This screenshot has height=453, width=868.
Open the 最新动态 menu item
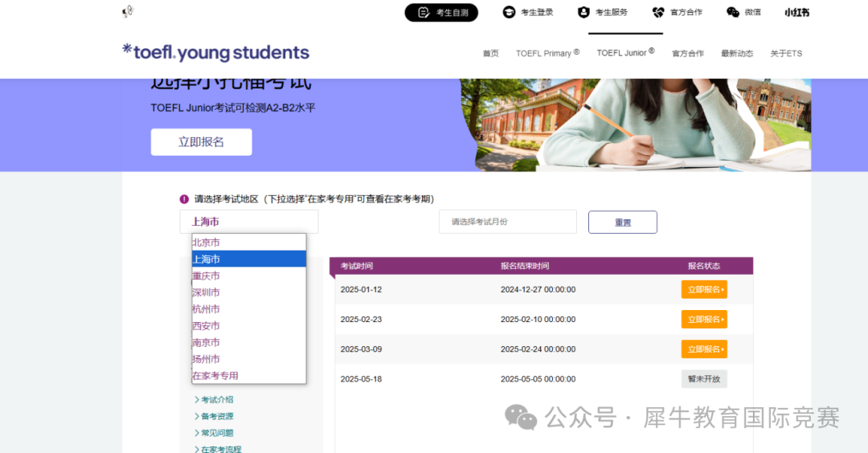[737, 53]
